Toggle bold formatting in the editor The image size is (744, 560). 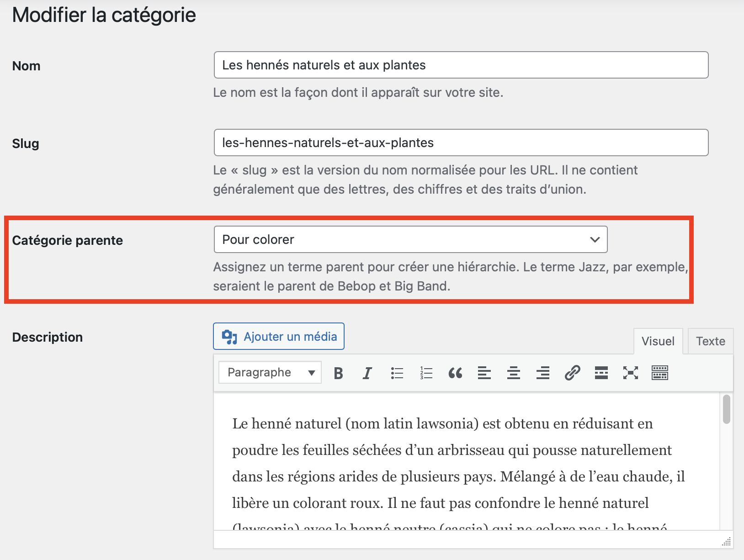338,373
